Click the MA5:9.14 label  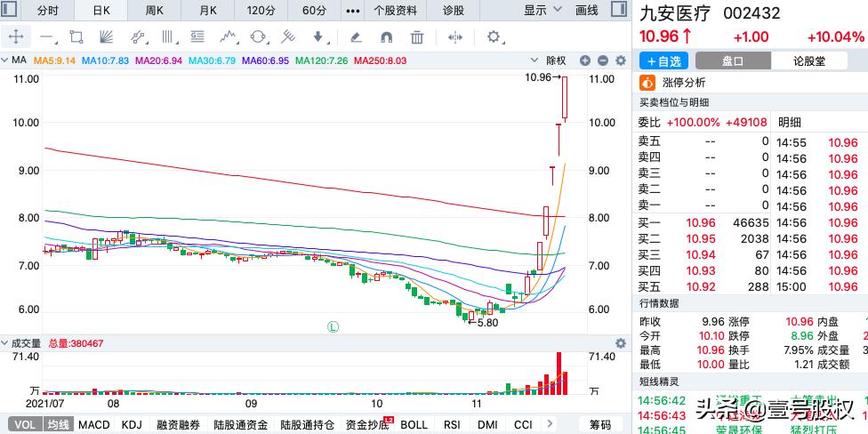pyautogui.click(x=54, y=60)
